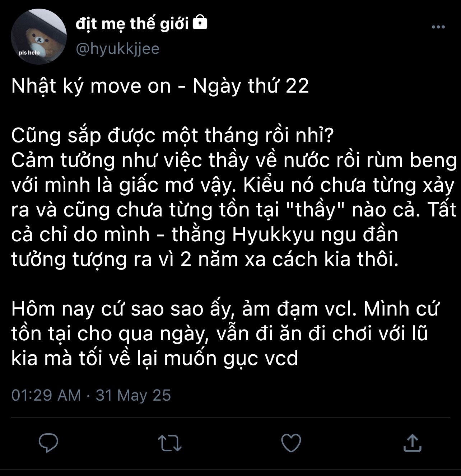
Task: Retweet this post using the arrows icon
Action: [x=170, y=443]
